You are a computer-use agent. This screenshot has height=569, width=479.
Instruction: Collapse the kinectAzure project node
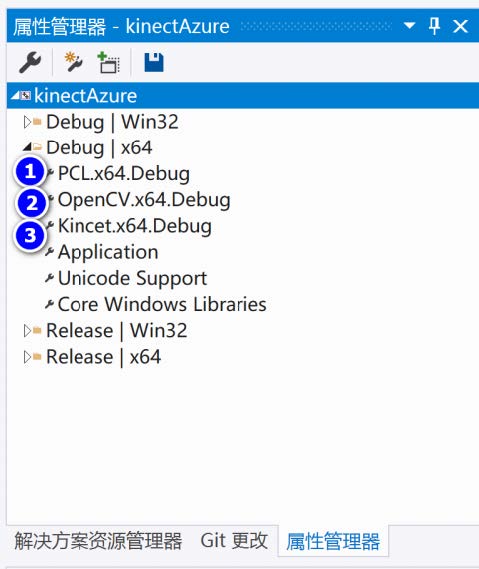tap(15, 95)
